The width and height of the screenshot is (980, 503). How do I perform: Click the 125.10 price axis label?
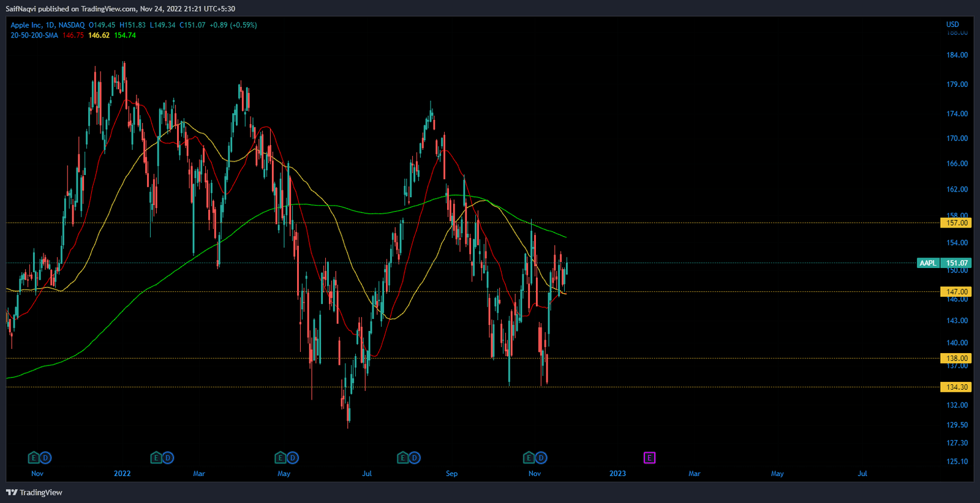957,461
